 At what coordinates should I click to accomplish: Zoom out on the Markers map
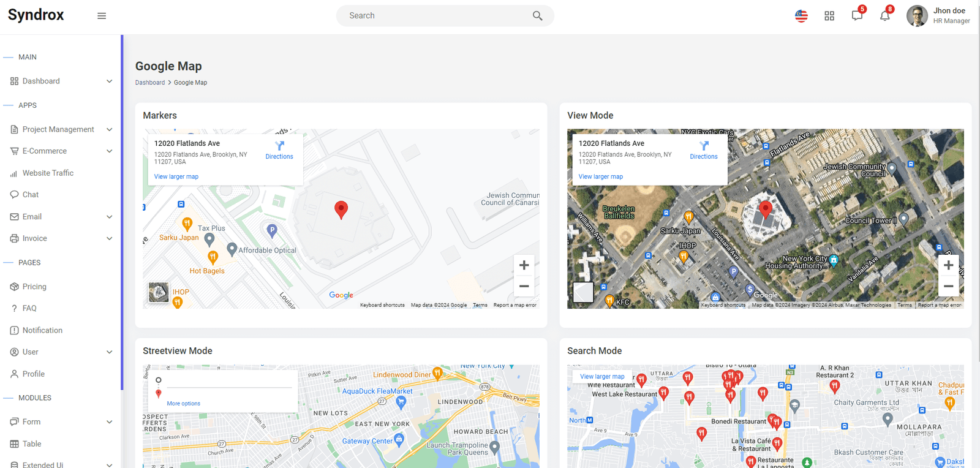point(524,286)
